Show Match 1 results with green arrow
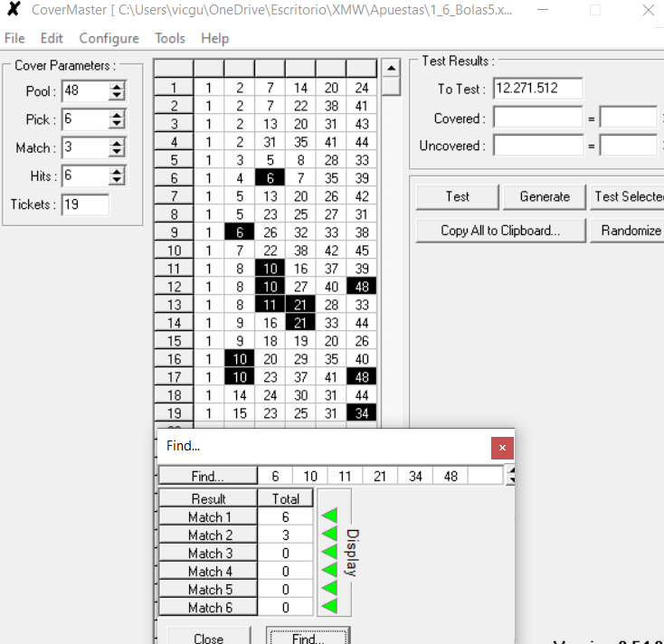 pos(329,516)
